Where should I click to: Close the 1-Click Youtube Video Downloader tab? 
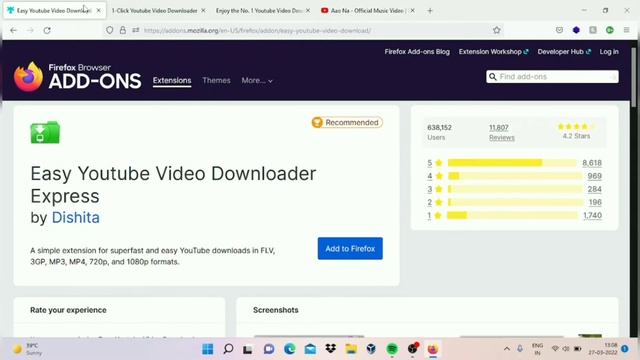click(203, 11)
